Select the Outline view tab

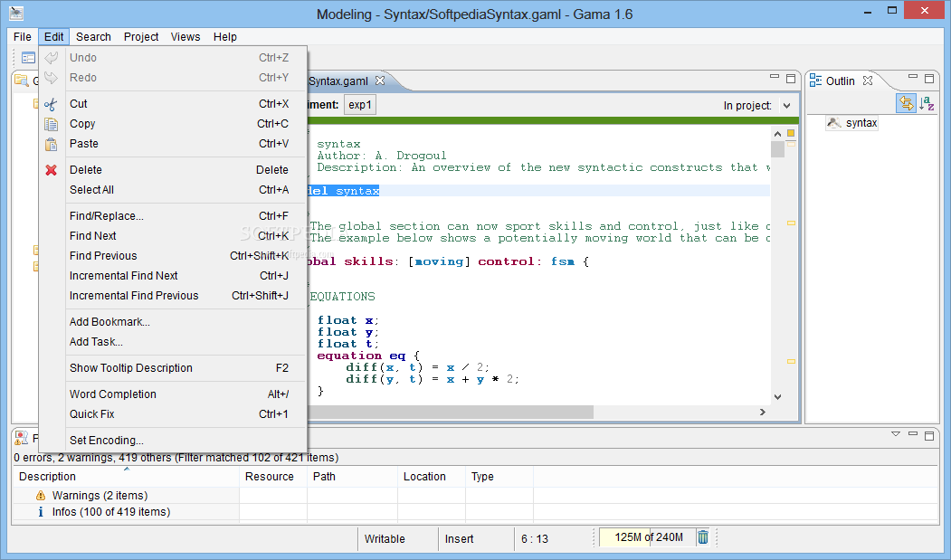pyautogui.click(x=841, y=81)
